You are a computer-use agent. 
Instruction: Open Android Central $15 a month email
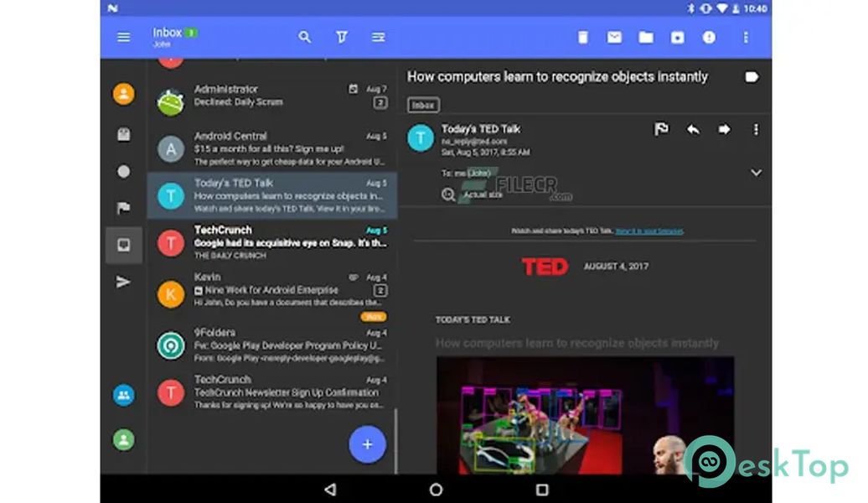[272, 148]
